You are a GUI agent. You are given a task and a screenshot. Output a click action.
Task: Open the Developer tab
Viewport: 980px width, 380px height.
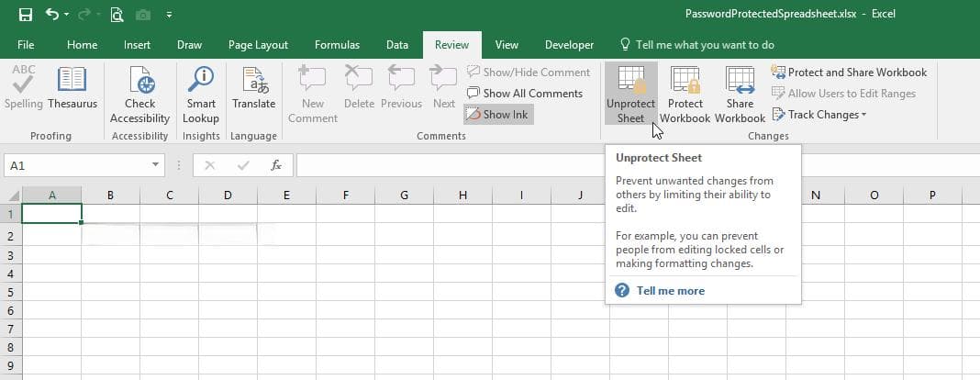pos(570,45)
